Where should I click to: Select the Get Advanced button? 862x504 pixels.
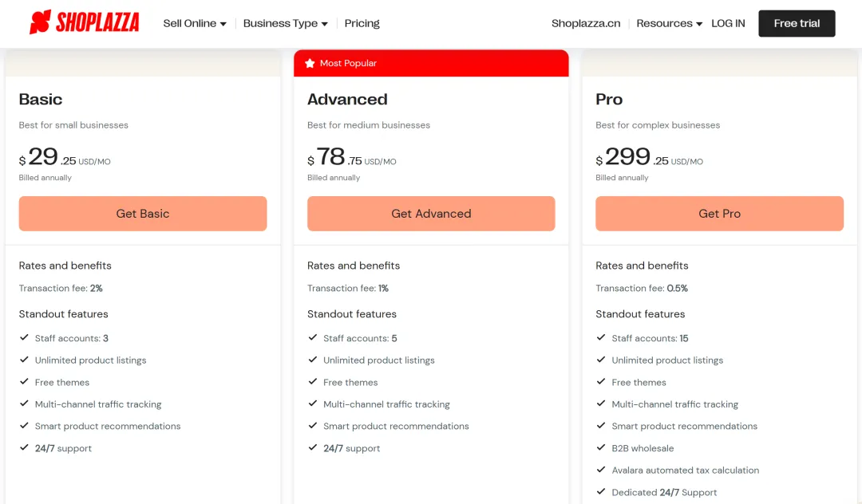[431, 214]
